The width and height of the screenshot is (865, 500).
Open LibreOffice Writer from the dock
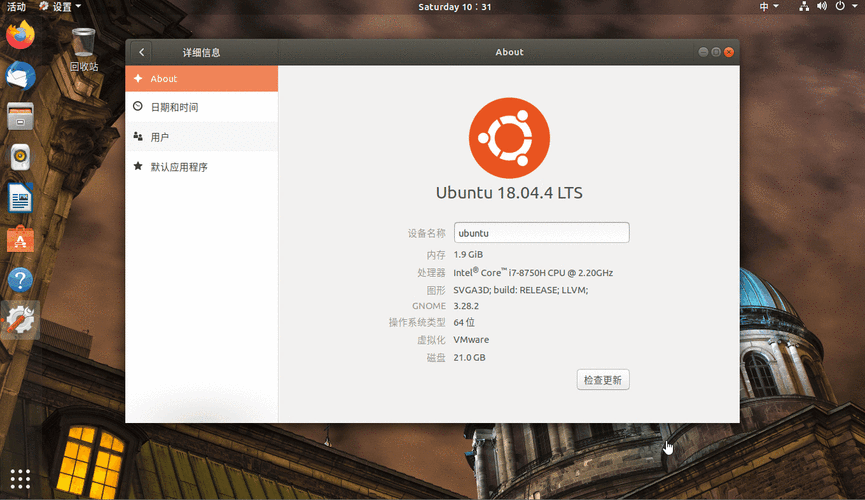[20, 198]
